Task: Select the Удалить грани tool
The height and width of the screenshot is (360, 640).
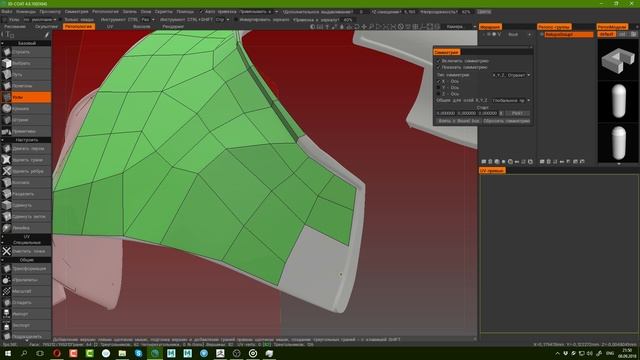Action: 26,160
